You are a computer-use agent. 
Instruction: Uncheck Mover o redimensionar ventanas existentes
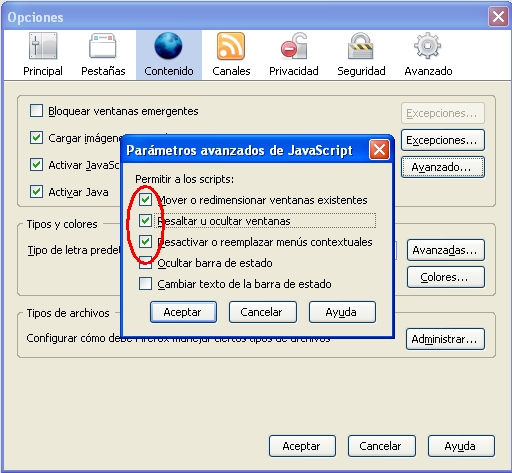tap(145, 200)
